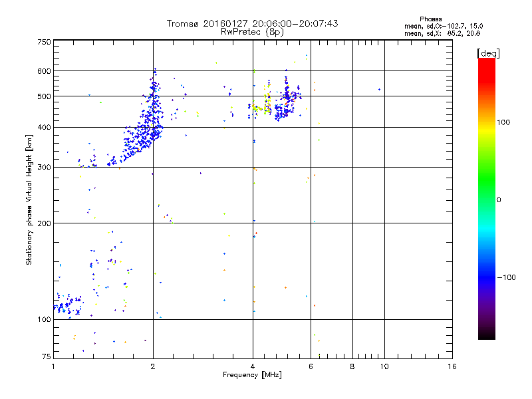
Task: Click the x-axis tick label '10'
Action: (384, 366)
